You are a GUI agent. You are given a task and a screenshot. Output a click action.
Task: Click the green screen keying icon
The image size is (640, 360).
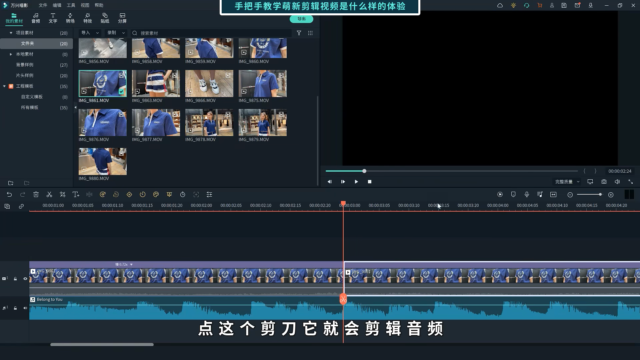[169, 195]
